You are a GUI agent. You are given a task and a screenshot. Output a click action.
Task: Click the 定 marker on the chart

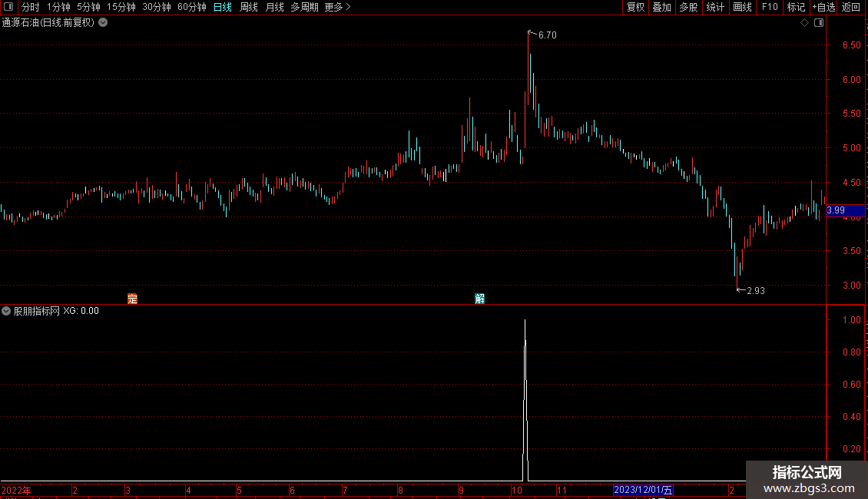point(132,299)
